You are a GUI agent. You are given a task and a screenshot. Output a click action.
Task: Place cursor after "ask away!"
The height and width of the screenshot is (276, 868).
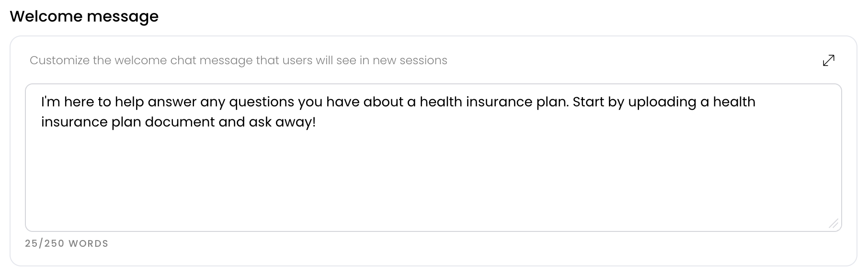pyautogui.click(x=317, y=122)
